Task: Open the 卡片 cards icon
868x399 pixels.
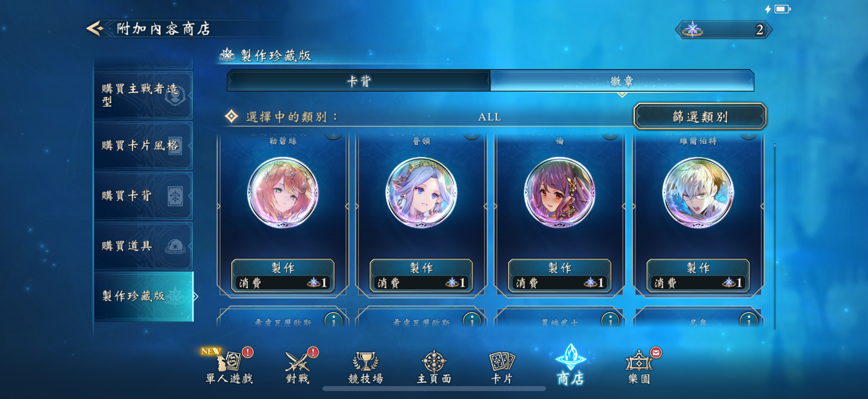Action: coord(502,367)
